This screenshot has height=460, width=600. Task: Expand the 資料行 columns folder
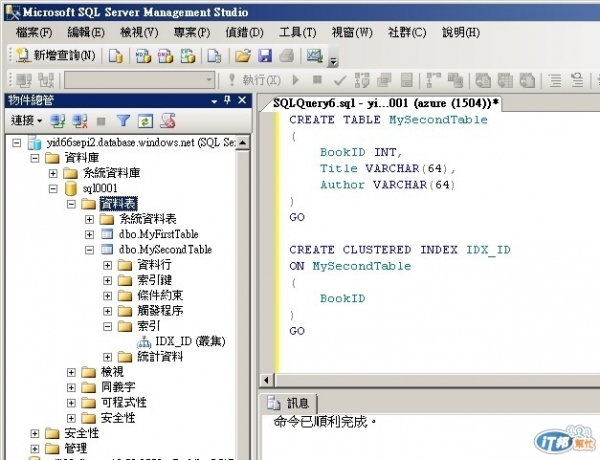pyautogui.click(x=108, y=265)
